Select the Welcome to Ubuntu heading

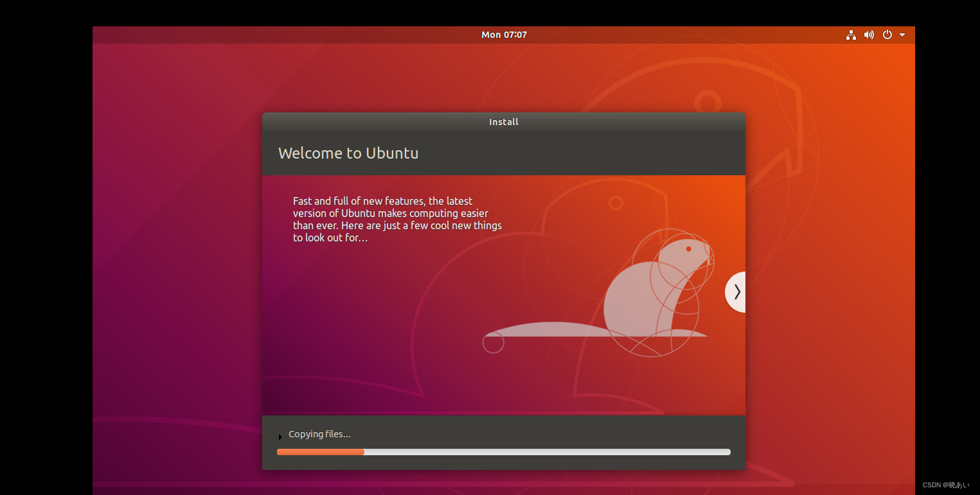point(348,153)
